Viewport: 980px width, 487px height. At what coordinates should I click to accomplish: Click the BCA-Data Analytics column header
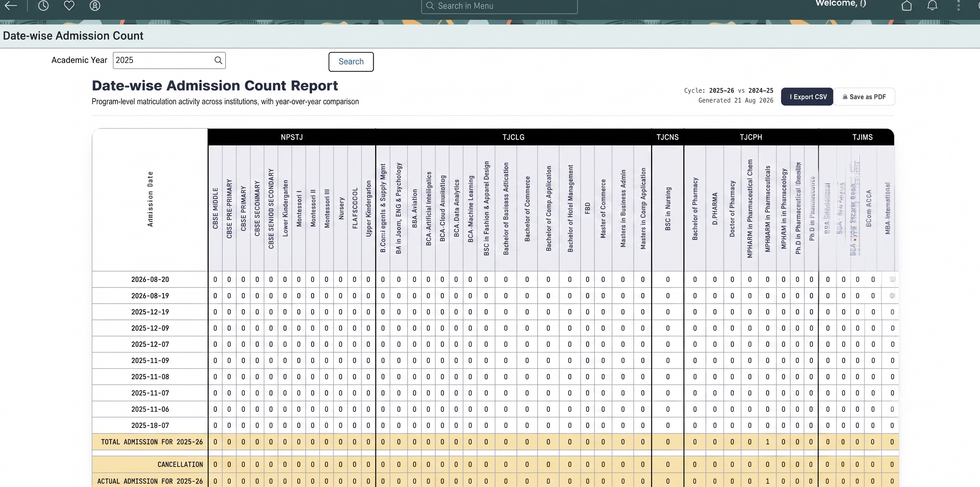[456, 208]
